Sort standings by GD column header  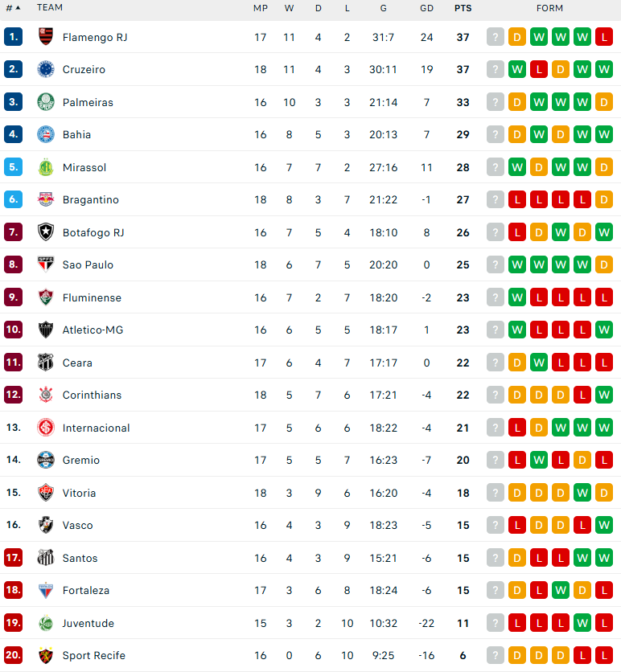426,8
